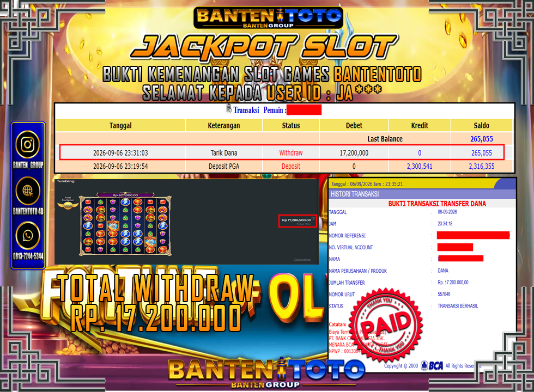The image size is (534, 392).
Task: Click the Kredit column header
Action: pos(420,126)
